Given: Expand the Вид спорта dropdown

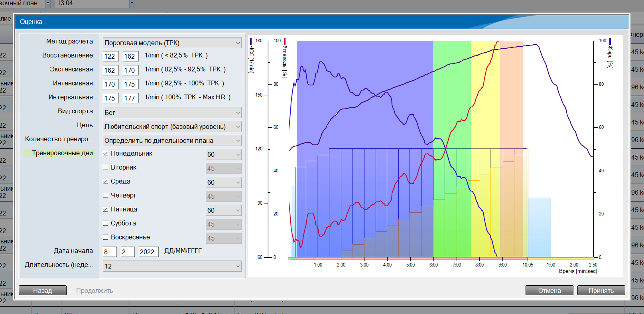Looking at the screenshot, I should (x=172, y=113).
